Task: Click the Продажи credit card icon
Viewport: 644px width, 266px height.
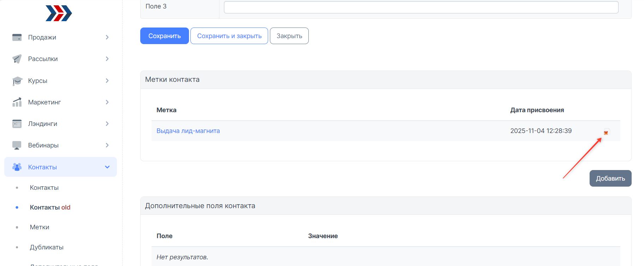Action: click(17, 37)
